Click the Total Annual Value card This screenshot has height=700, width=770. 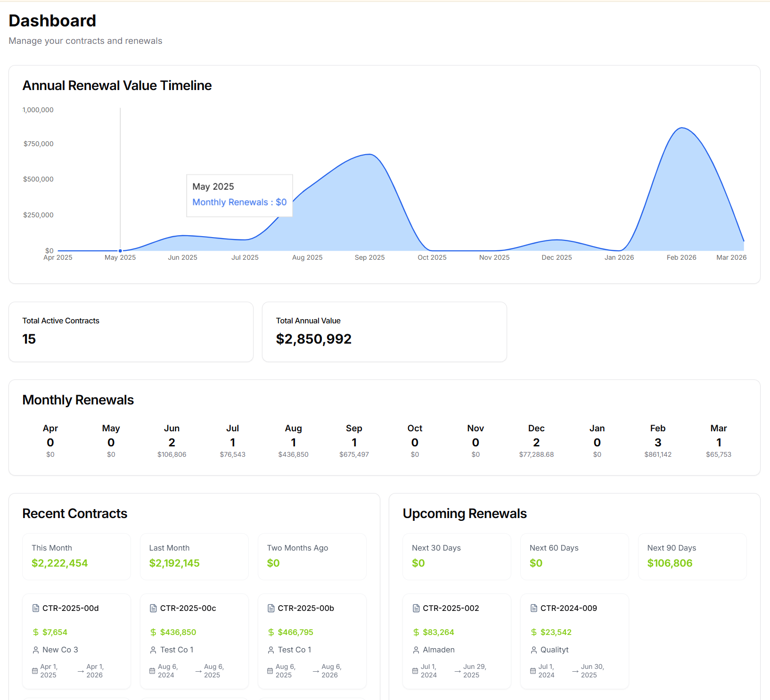[385, 331]
